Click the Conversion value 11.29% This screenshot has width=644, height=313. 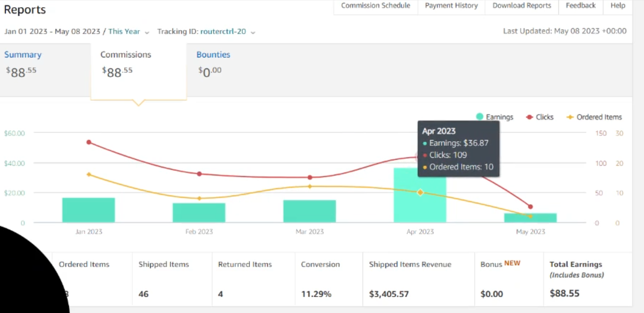[316, 294]
